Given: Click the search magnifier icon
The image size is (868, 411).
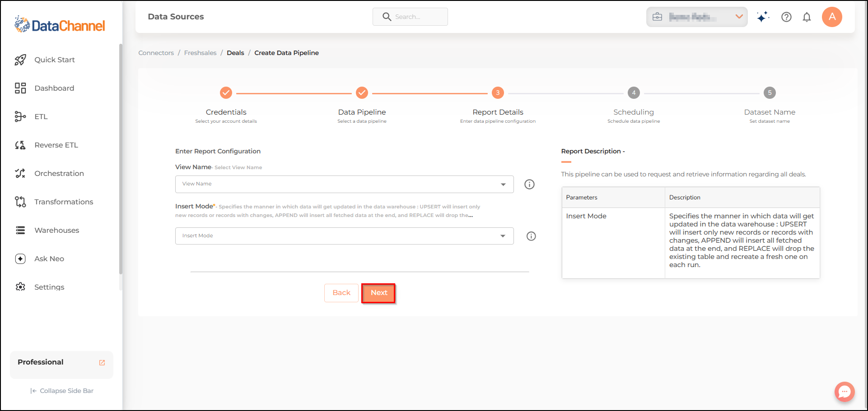Looking at the screenshot, I should pos(387,17).
